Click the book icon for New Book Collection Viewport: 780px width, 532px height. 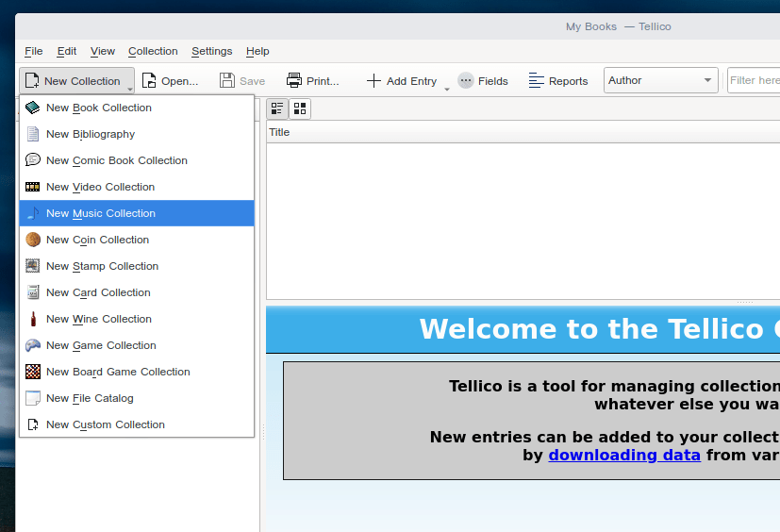click(33, 108)
